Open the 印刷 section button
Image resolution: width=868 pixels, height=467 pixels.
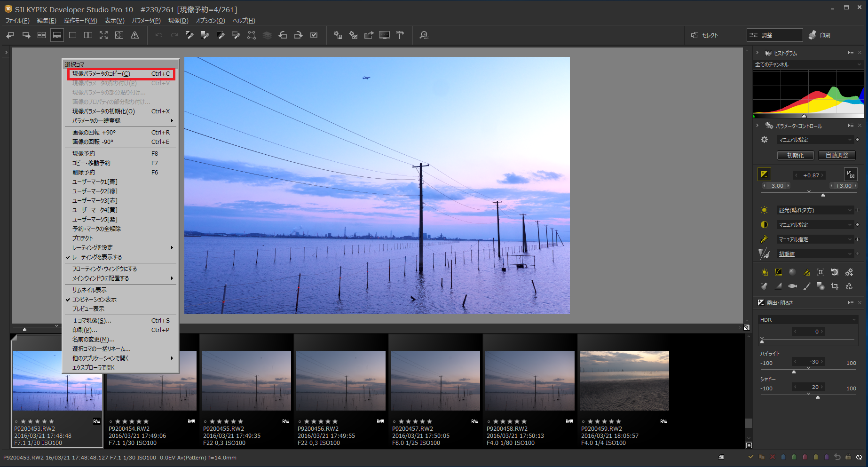pyautogui.click(x=820, y=35)
